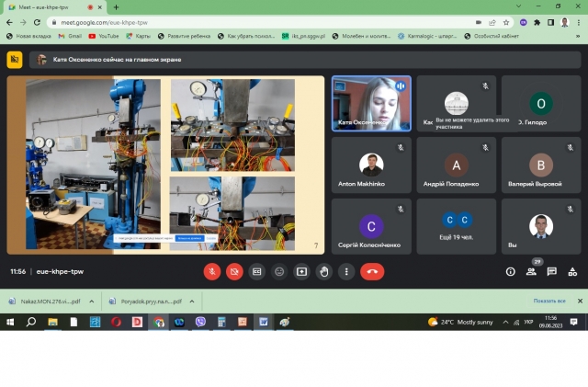Leave the call with red hang-up button
Viewport: 588px width, 387px height.
372,271
